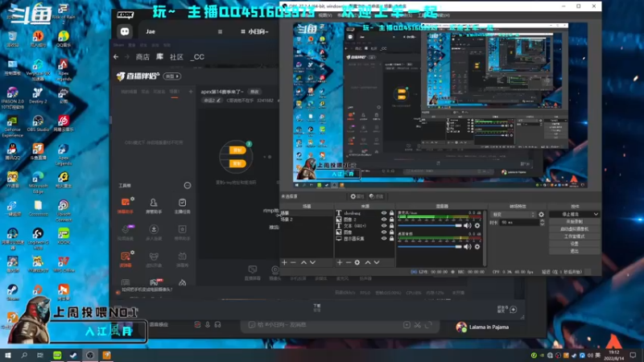
Task: Remove selected source with the minus icon
Action: (x=348, y=262)
